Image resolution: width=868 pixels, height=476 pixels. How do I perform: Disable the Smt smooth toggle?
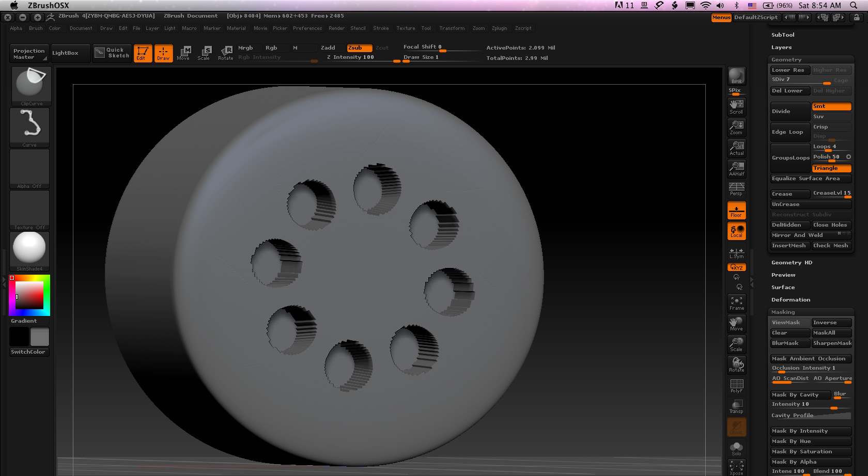pyautogui.click(x=831, y=106)
